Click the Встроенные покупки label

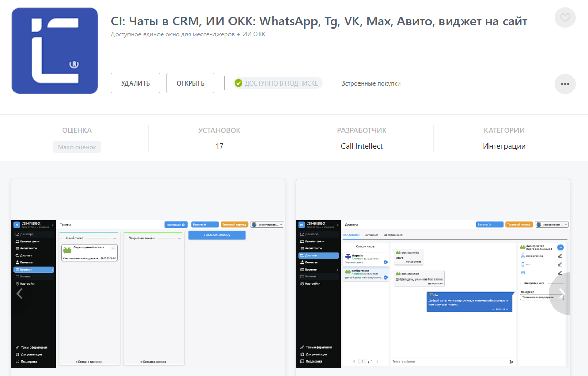tap(371, 83)
